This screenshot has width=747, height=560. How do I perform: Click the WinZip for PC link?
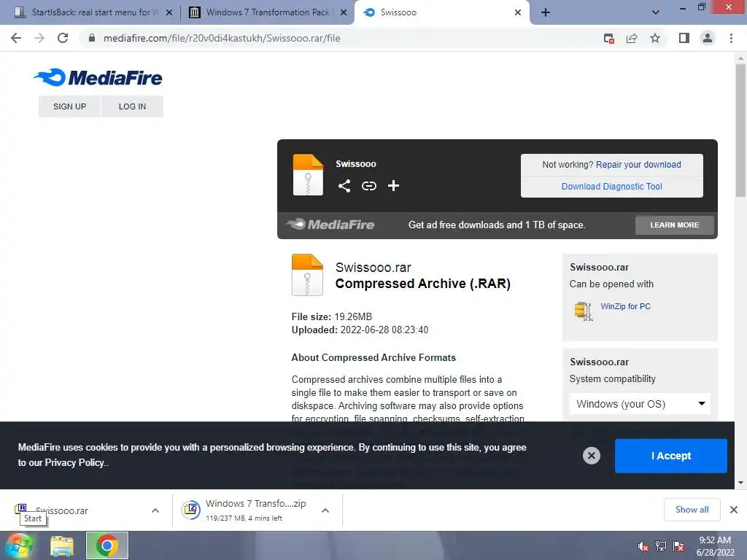tap(625, 306)
